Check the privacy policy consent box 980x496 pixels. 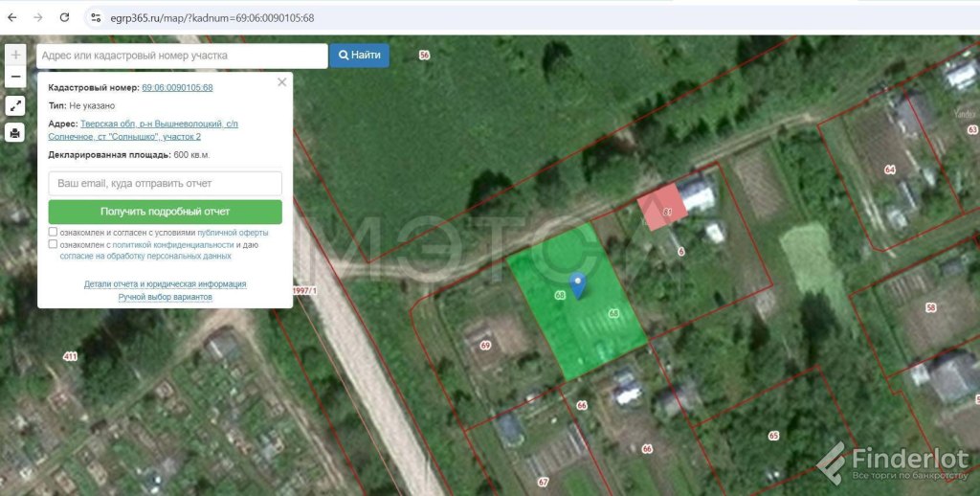pyautogui.click(x=54, y=244)
